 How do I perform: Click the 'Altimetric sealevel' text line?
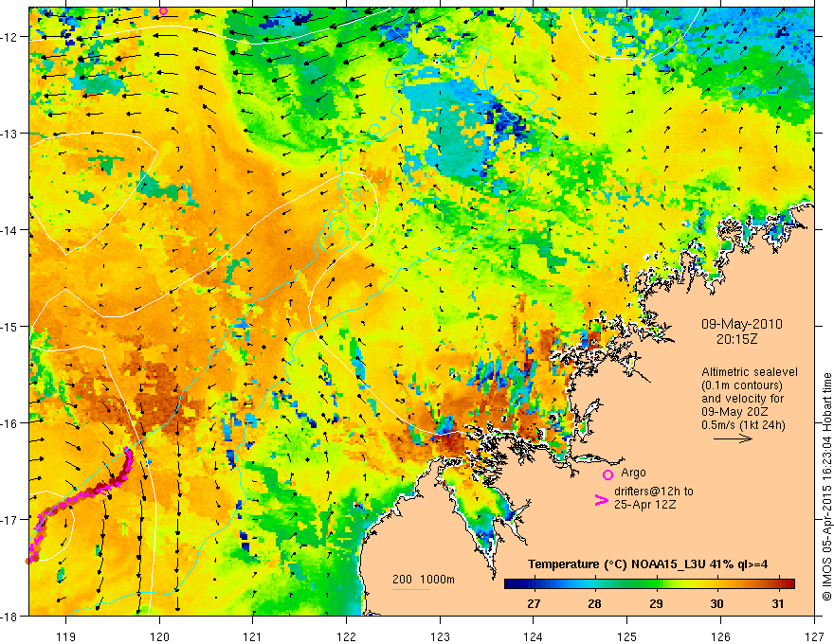click(x=749, y=372)
